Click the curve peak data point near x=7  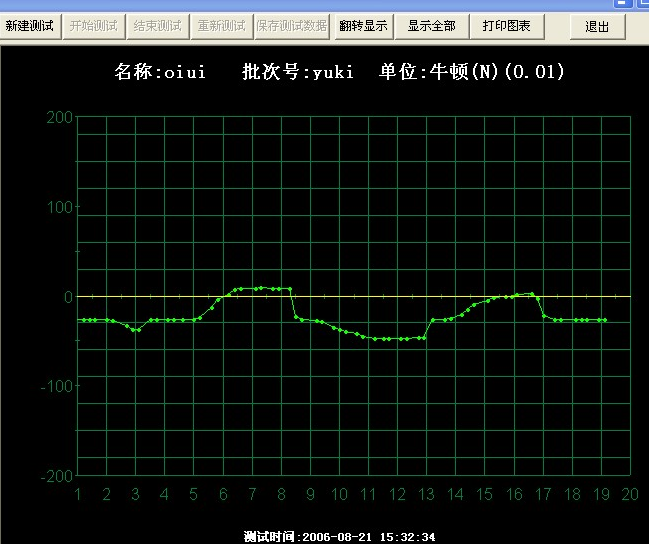(261, 288)
